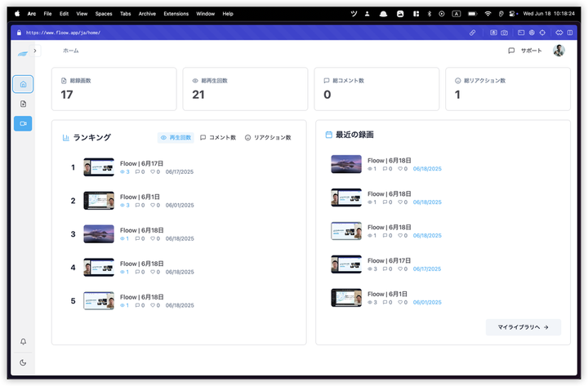This screenshot has height=386, width=588.
Task: Open the Extensions menu
Action: tap(176, 14)
